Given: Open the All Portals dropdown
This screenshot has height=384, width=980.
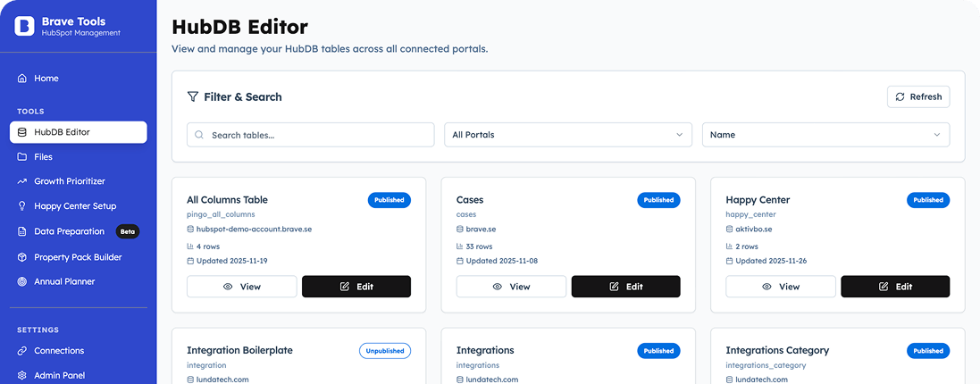Looking at the screenshot, I should 567,135.
